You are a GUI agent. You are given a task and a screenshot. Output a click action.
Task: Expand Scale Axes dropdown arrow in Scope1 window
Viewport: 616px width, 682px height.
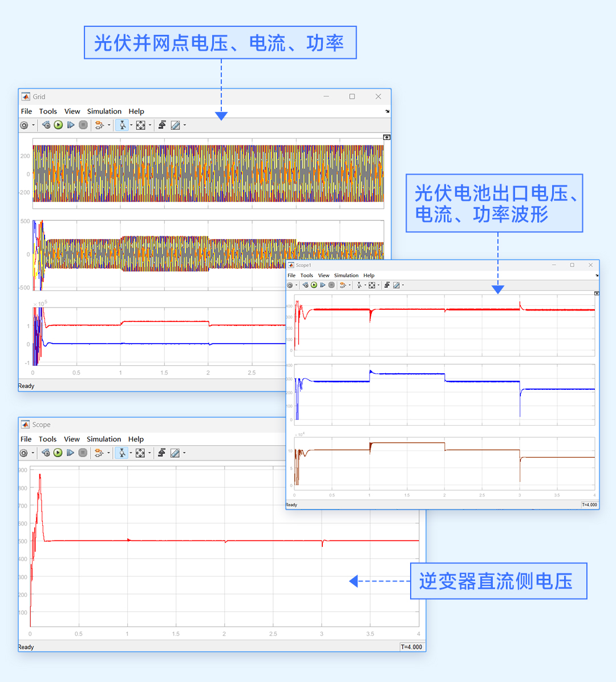pos(379,285)
